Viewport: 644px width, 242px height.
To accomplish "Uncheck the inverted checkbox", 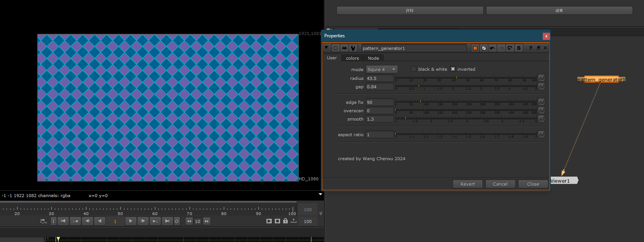I will (x=453, y=69).
